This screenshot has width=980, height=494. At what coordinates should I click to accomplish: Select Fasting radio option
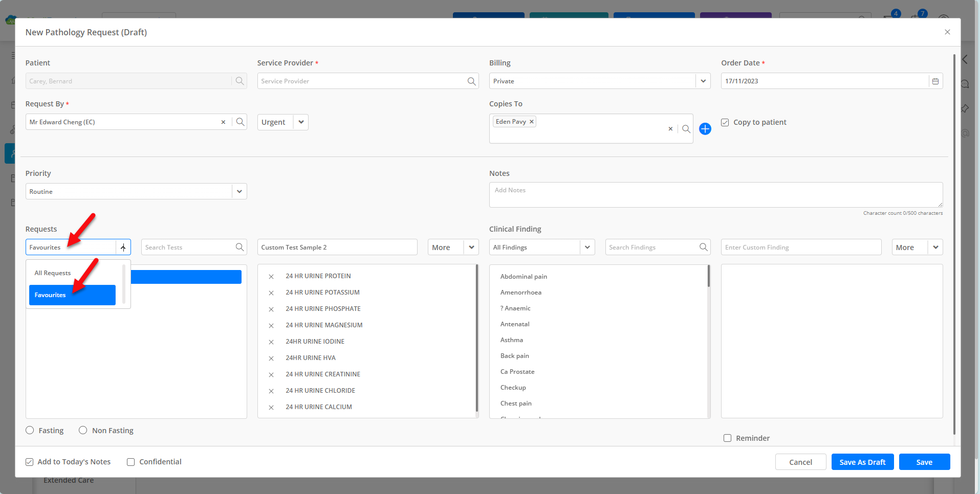[x=30, y=430]
